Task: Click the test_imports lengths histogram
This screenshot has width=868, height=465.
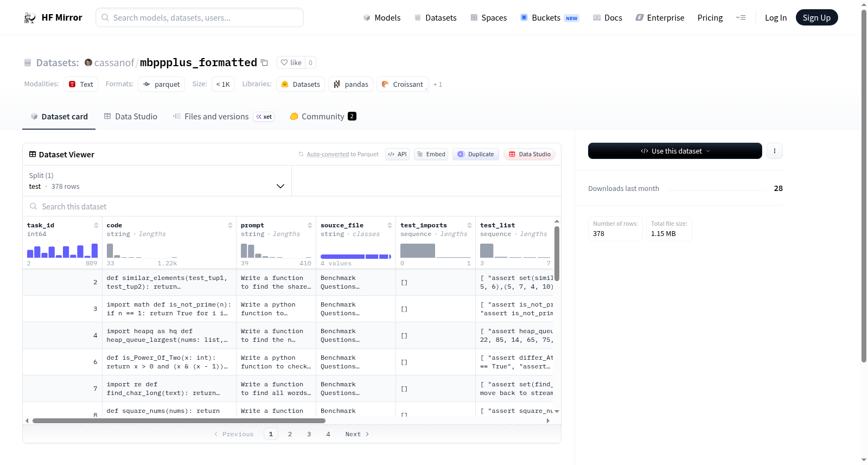Action: click(436, 251)
